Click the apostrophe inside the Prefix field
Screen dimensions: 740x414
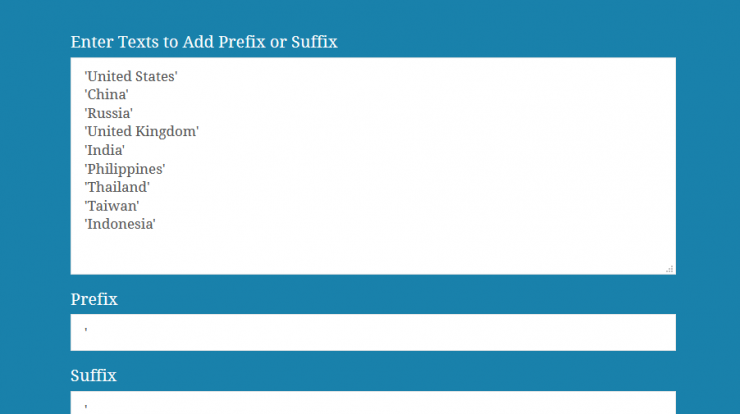click(x=86, y=330)
